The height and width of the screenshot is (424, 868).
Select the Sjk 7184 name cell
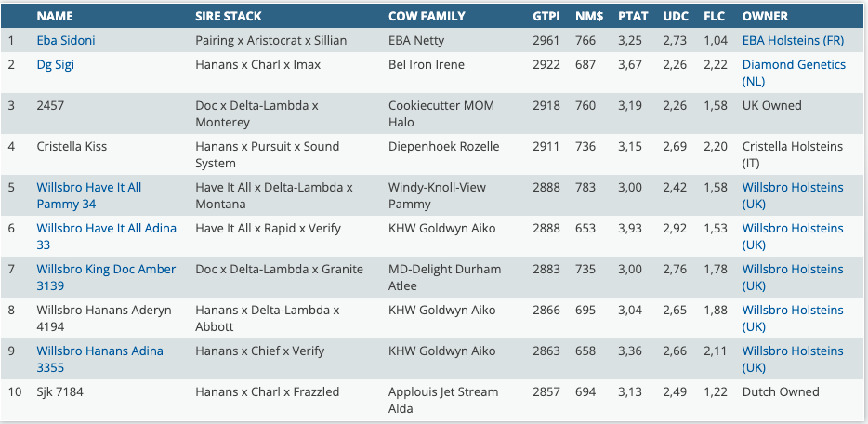(x=59, y=392)
